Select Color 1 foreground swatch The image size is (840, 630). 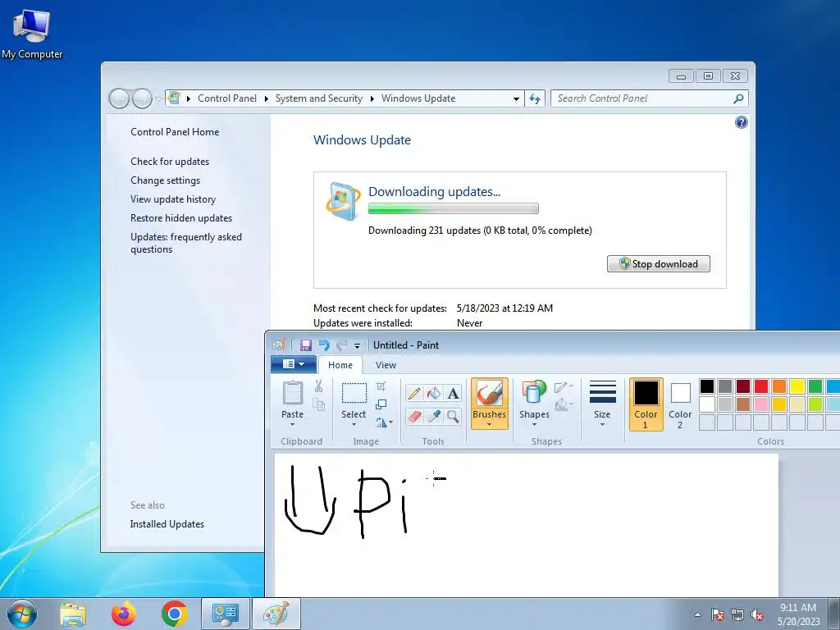point(646,404)
